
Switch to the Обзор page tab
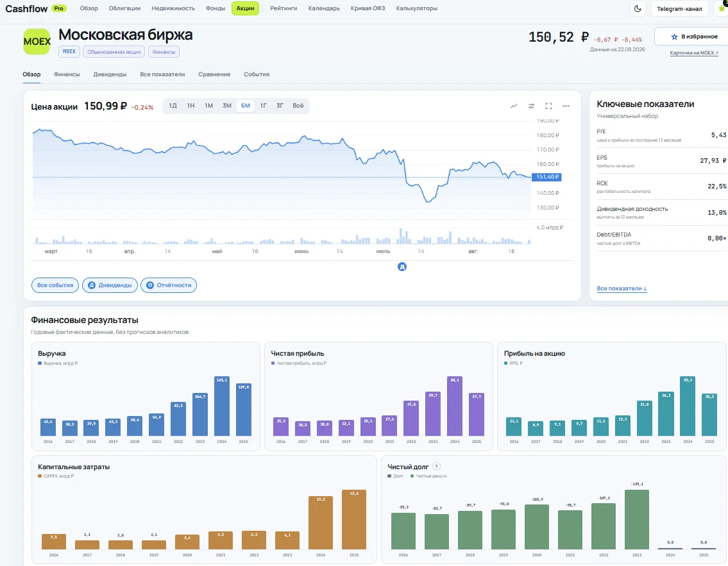click(31, 74)
